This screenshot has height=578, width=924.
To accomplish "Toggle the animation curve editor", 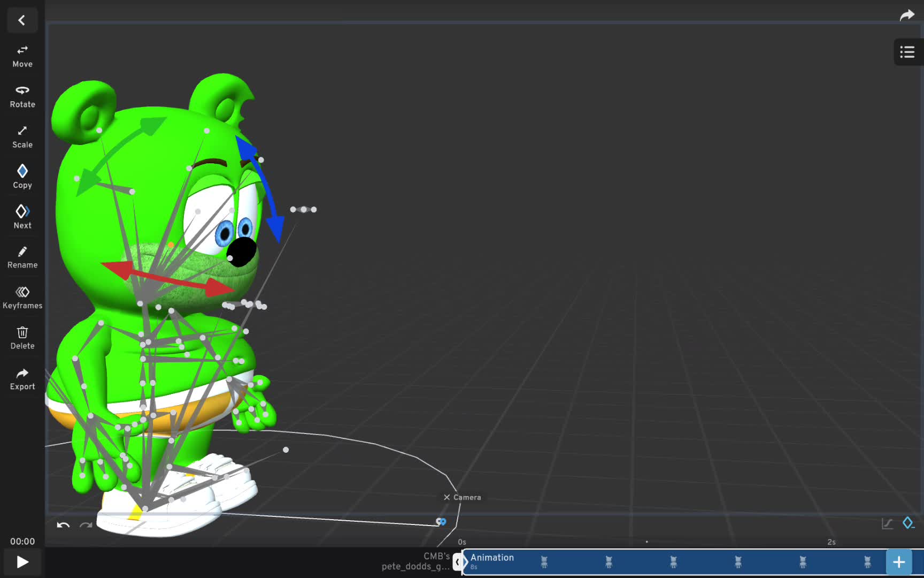I will 887,523.
